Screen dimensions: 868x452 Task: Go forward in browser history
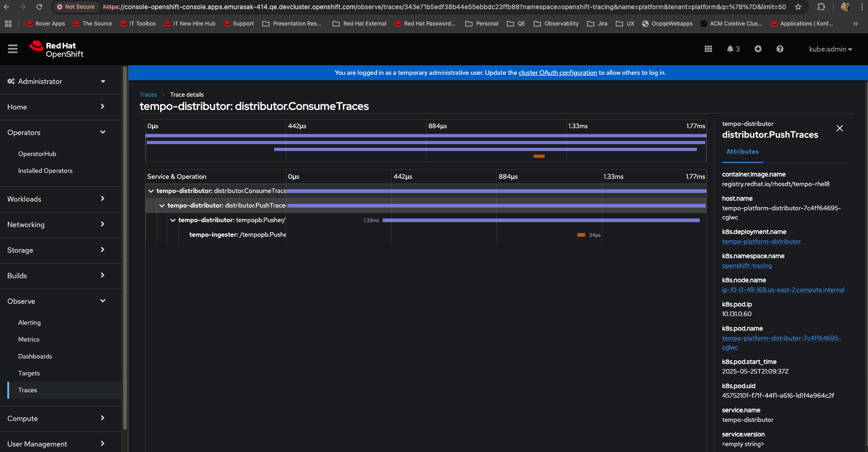coord(23,7)
